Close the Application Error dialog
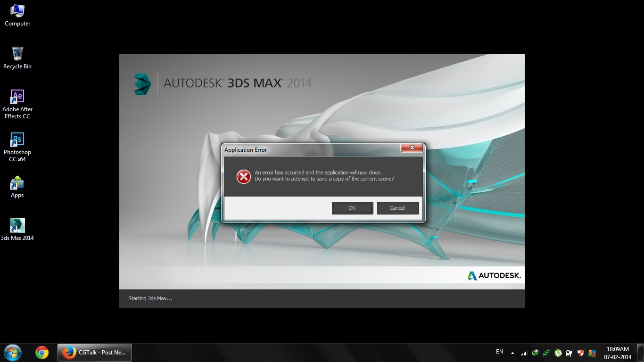This screenshot has height=362, width=644. (412, 148)
